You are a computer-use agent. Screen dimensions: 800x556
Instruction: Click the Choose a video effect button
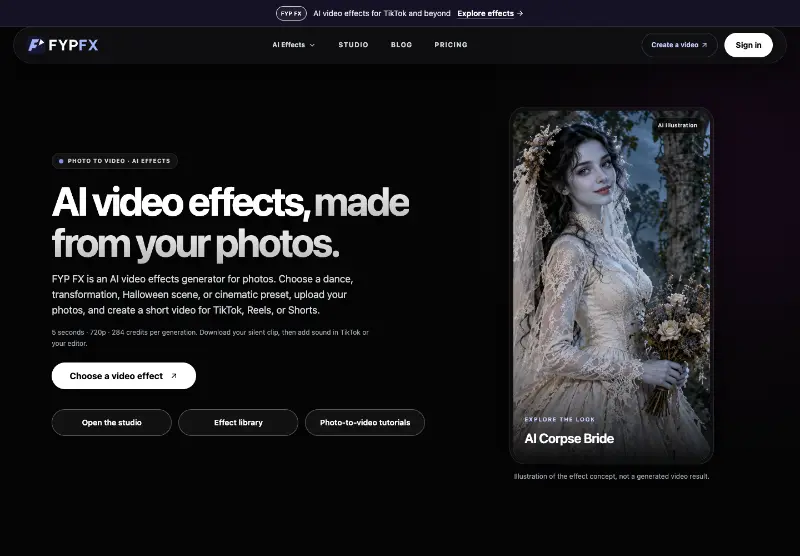pos(123,376)
